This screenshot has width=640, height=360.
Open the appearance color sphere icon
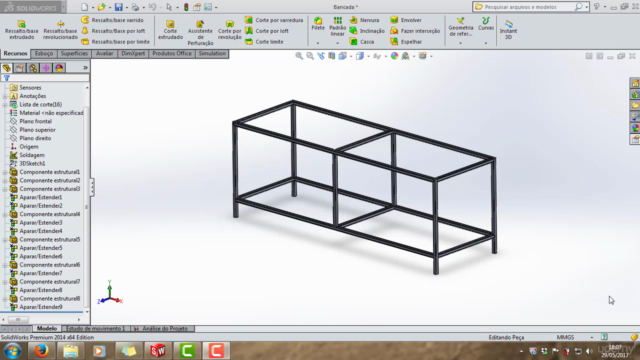tap(394, 56)
